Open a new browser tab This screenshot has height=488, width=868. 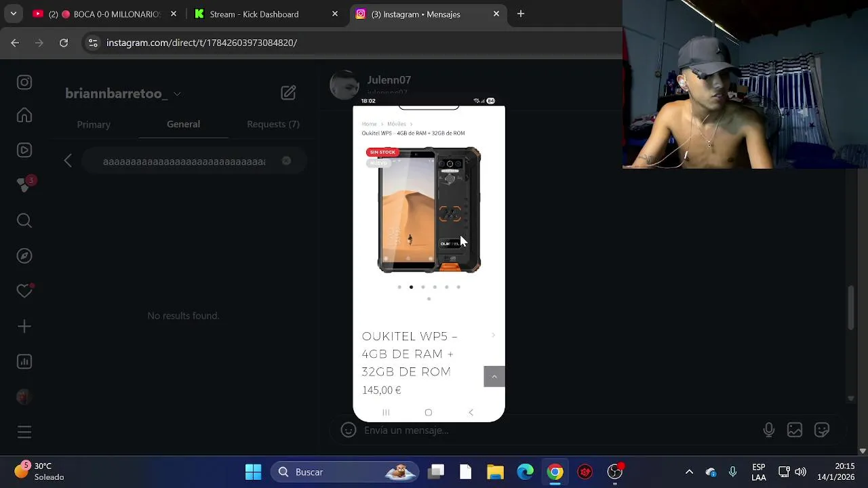point(521,14)
